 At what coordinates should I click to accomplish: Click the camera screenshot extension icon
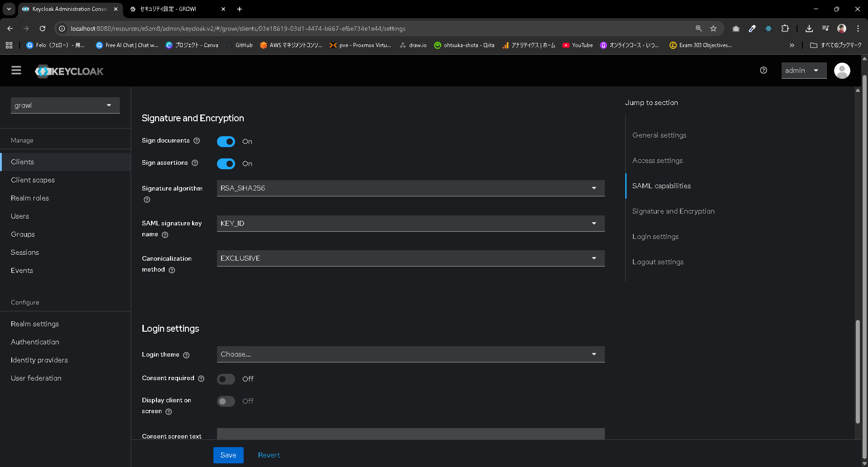click(x=736, y=29)
